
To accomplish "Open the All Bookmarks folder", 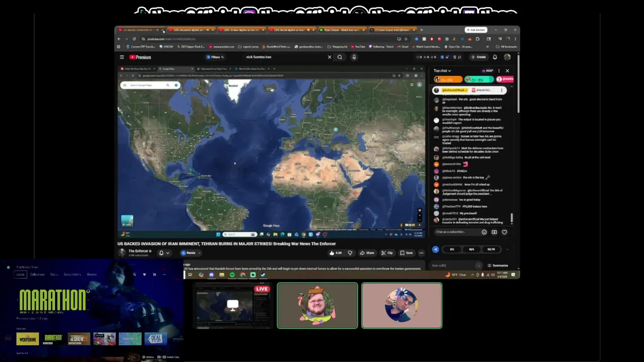I will coord(507,47).
